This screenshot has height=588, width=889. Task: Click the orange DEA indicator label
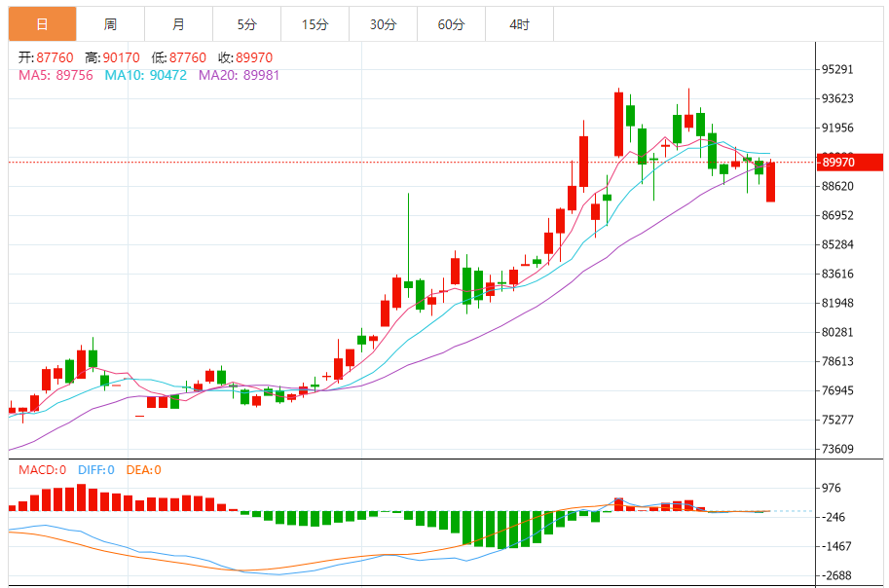pos(144,470)
